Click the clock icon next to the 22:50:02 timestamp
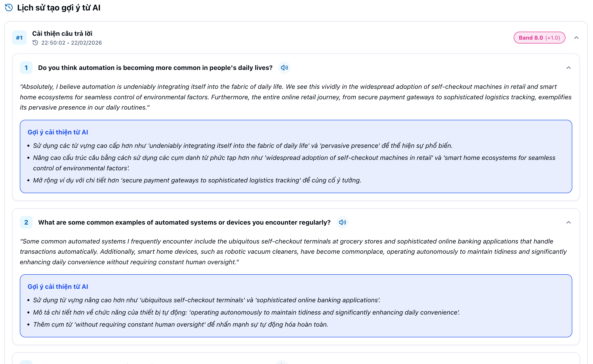593x364 pixels. point(36,43)
